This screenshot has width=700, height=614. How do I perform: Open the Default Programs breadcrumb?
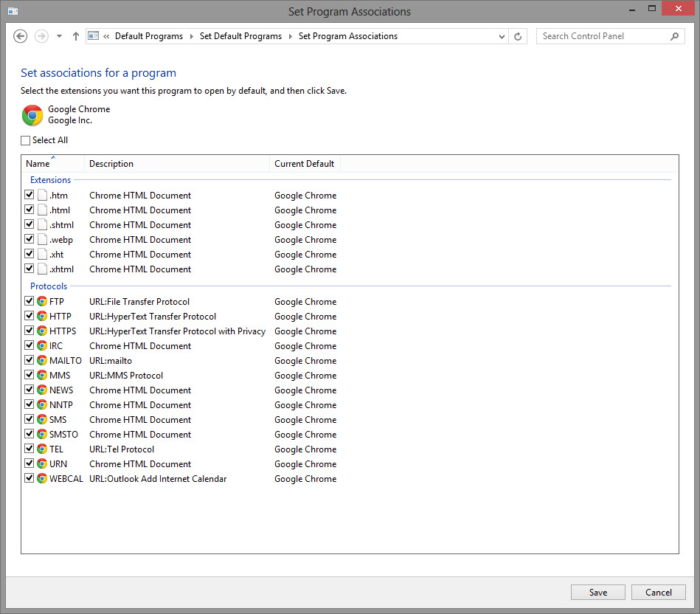coord(149,36)
